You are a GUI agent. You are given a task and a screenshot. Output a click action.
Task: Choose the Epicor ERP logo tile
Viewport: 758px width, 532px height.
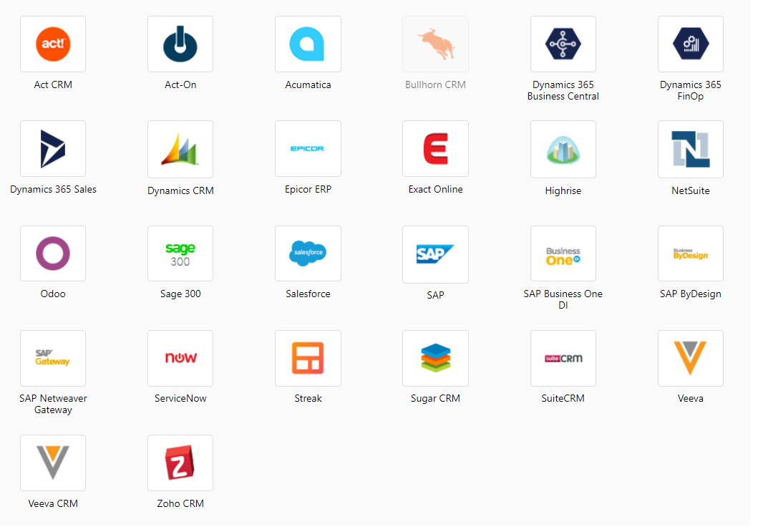tap(308, 148)
